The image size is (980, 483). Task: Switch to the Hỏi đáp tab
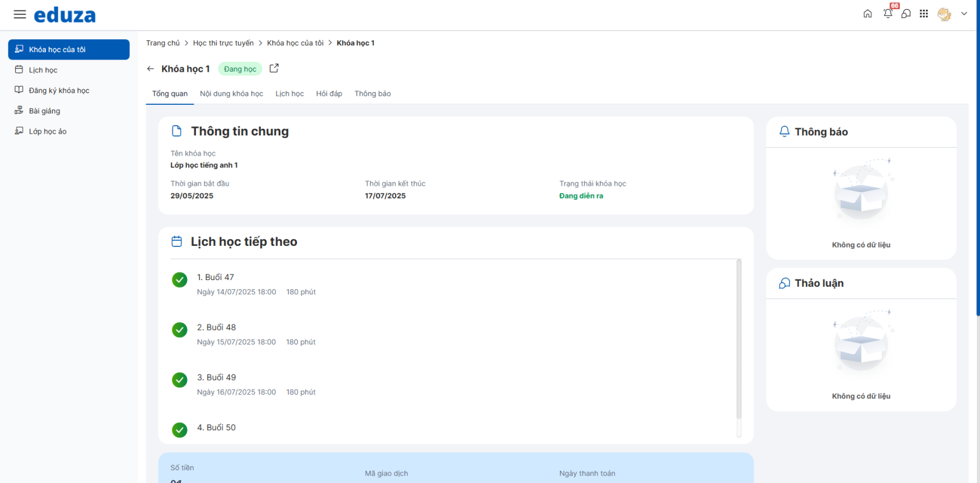coord(329,94)
